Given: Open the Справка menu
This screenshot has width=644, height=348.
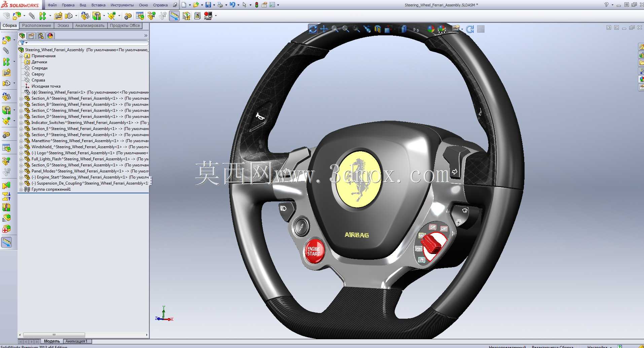Looking at the screenshot, I should tap(160, 5).
